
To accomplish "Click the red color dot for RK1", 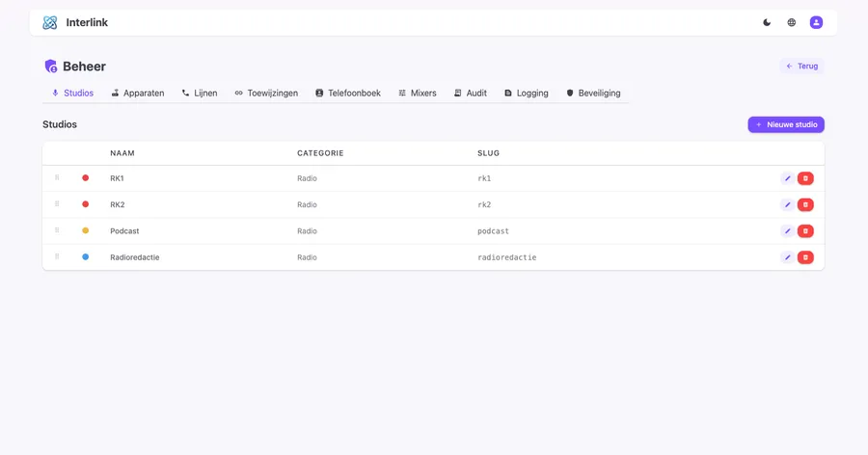I will click(85, 177).
